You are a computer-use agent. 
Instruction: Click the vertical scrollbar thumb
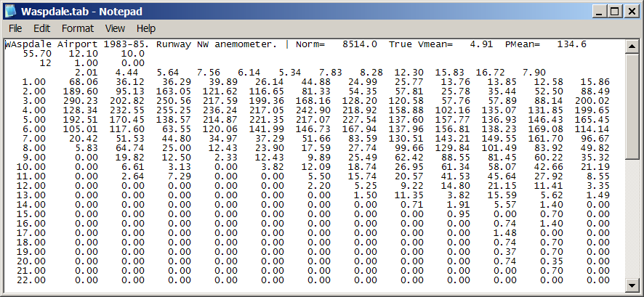(631, 106)
